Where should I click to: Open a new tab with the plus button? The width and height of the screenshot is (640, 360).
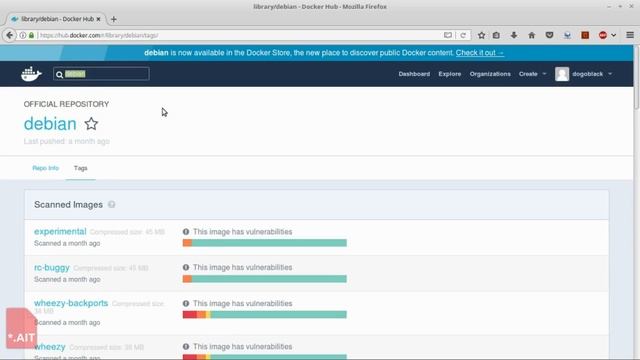[114, 19]
